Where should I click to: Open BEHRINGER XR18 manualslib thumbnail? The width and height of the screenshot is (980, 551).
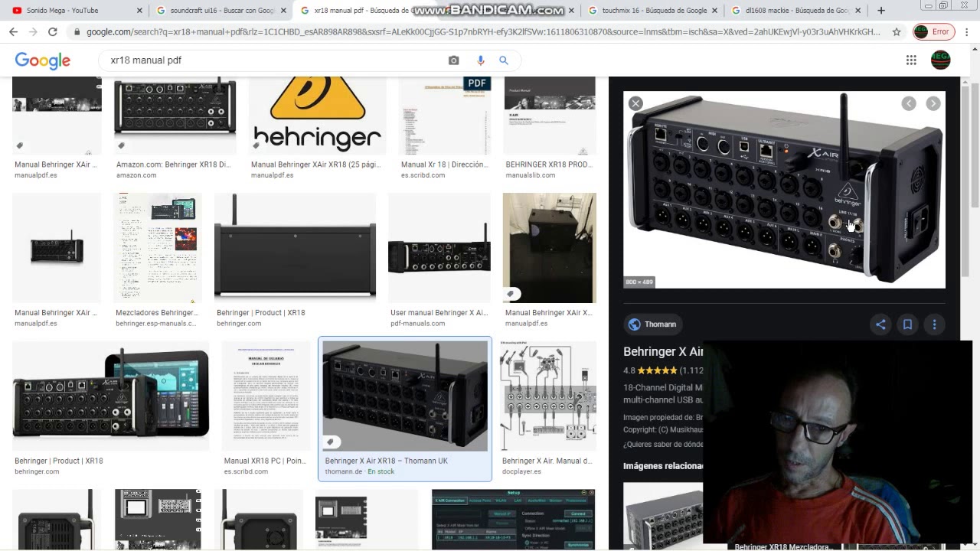[550, 115]
